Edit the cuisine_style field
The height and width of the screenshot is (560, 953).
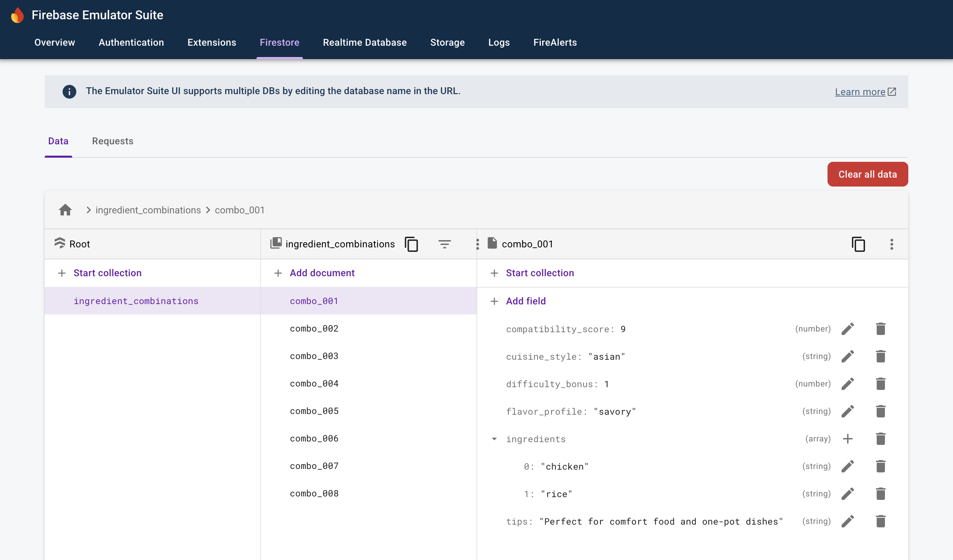[x=847, y=356]
